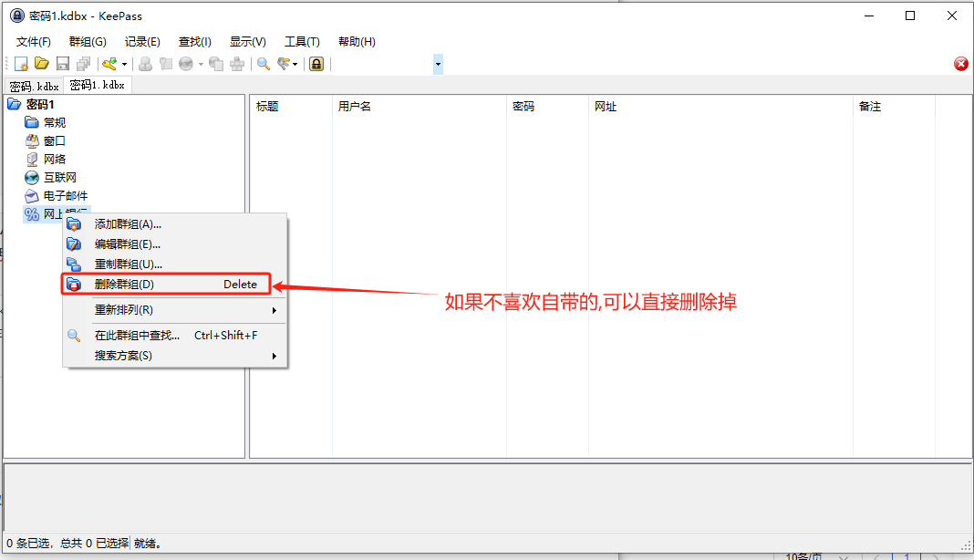Image resolution: width=974 pixels, height=560 pixels.
Task: Click the Copy URL toolbar icon
Action: [x=216, y=64]
